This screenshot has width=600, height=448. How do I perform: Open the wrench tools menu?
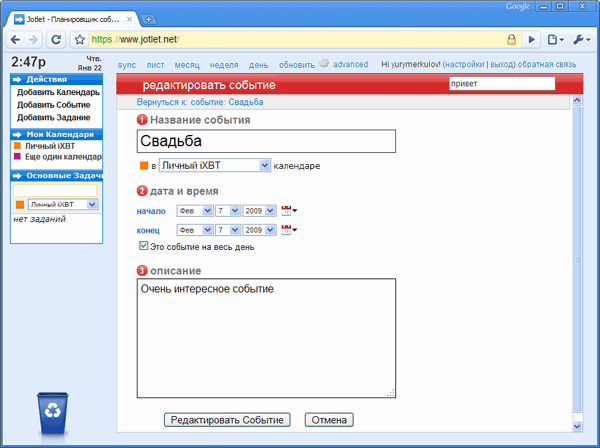point(582,39)
